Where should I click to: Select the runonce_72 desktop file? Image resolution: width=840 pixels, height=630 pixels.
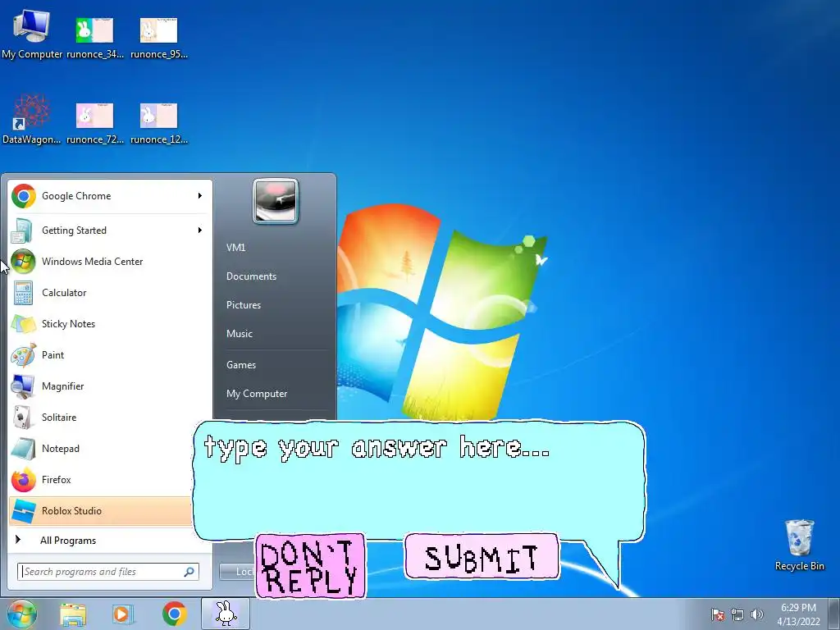tap(95, 123)
